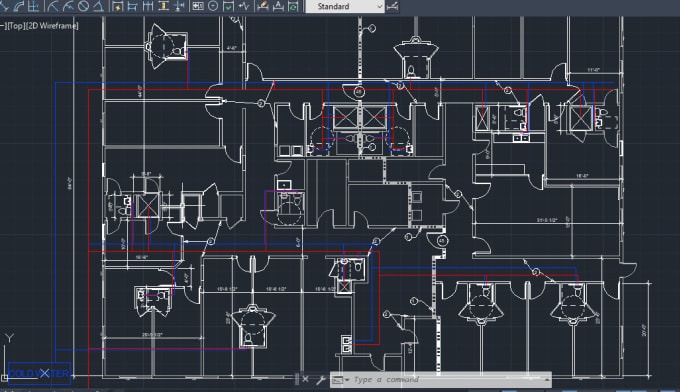Click the Dimension Update icon
Viewport: 680px width, 392px height.
(x=293, y=6)
